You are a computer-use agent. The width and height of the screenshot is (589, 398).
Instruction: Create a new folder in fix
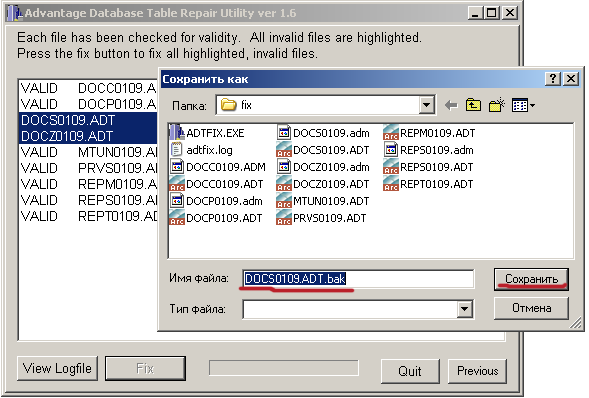pos(497,105)
